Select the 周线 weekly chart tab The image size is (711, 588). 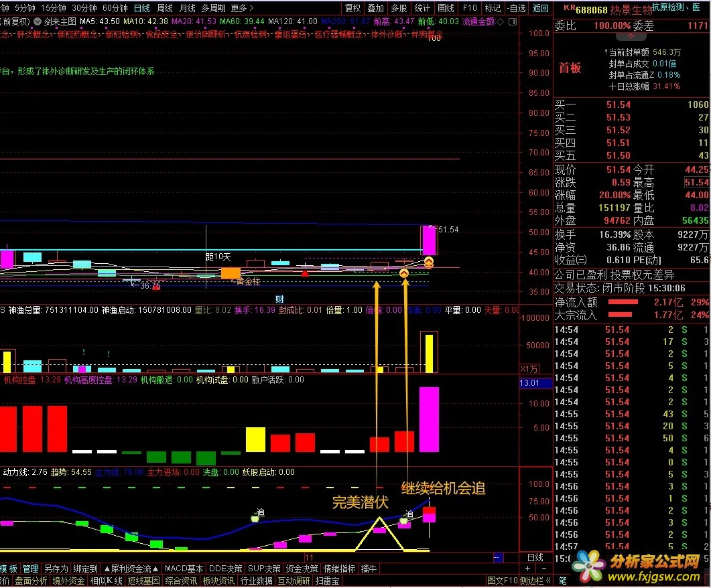(165, 8)
